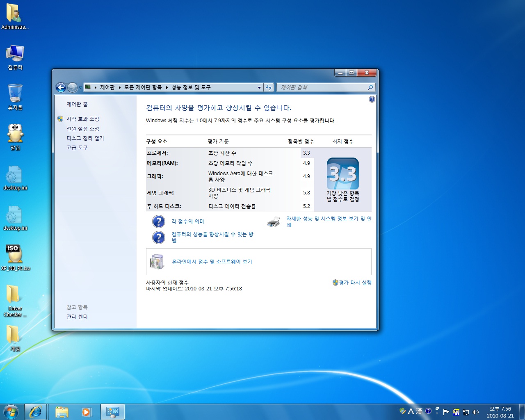Click the address bar refresh button
Image resolution: width=525 pixels, height=420 pixels.
point(269,87)
